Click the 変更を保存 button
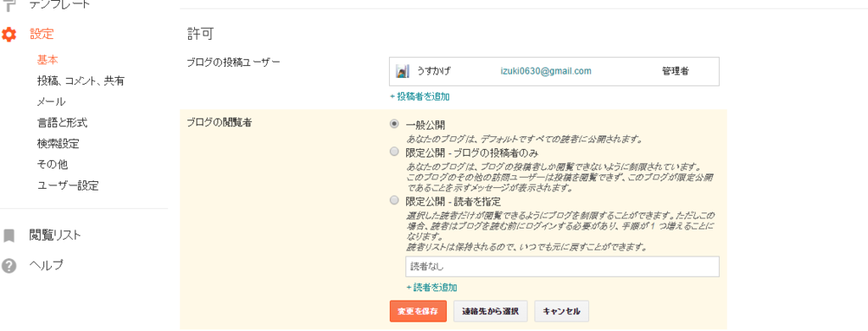 coord(418,312)
